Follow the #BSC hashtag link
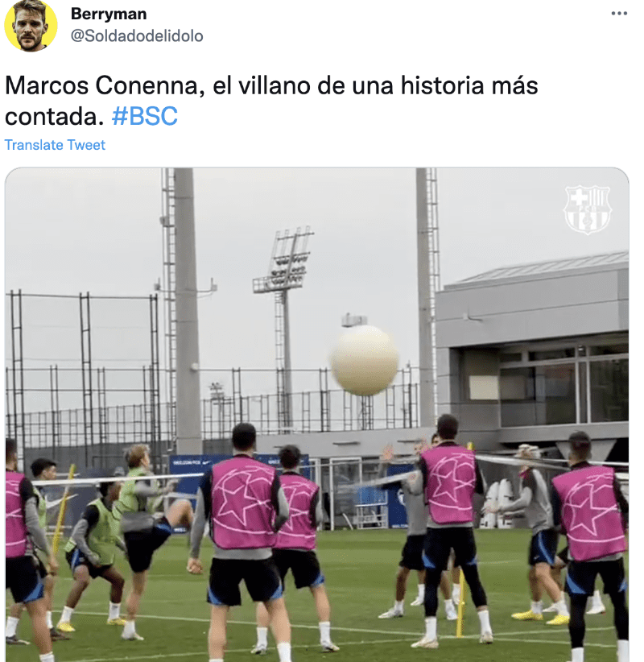This screenshot has width=644, height=662. [144, 116]
